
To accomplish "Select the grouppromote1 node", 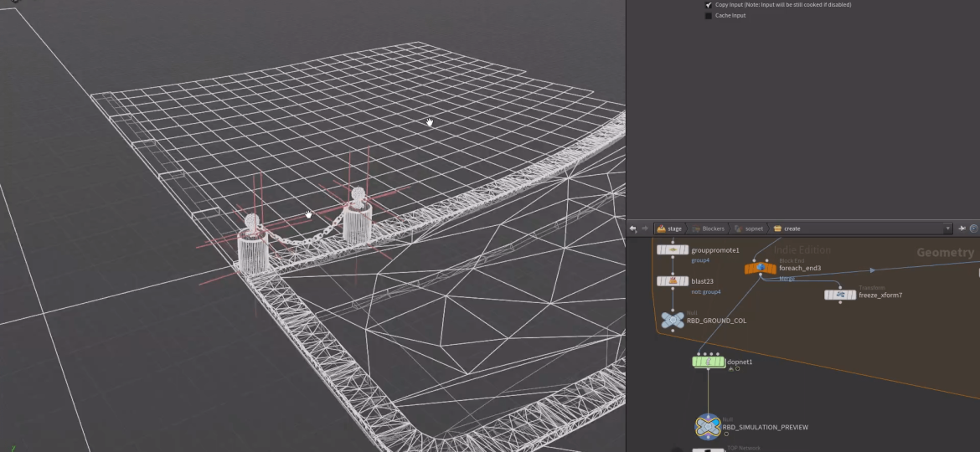I will coord(673,249).
